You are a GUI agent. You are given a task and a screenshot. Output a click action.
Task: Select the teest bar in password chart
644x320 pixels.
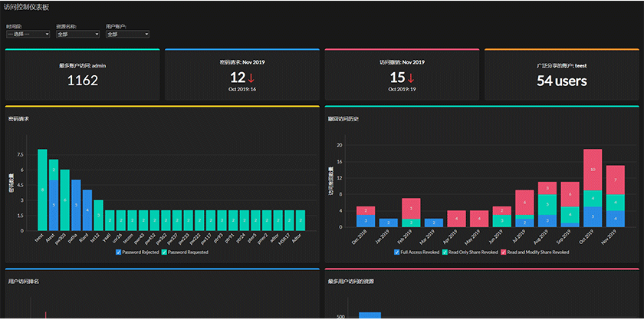coord(42,190)
